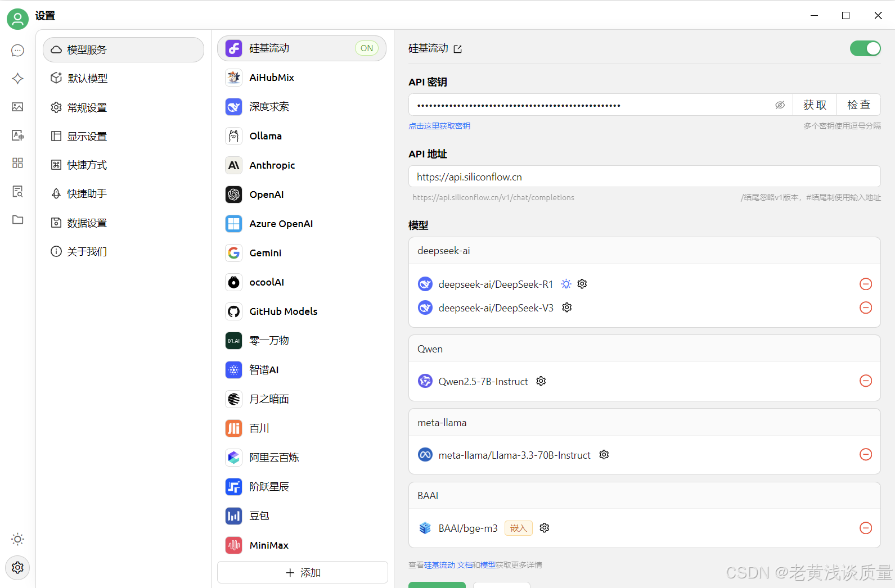Select 默认模型 settings section
Viewport: 895px width, 588px height.
(x=123, y=78)
